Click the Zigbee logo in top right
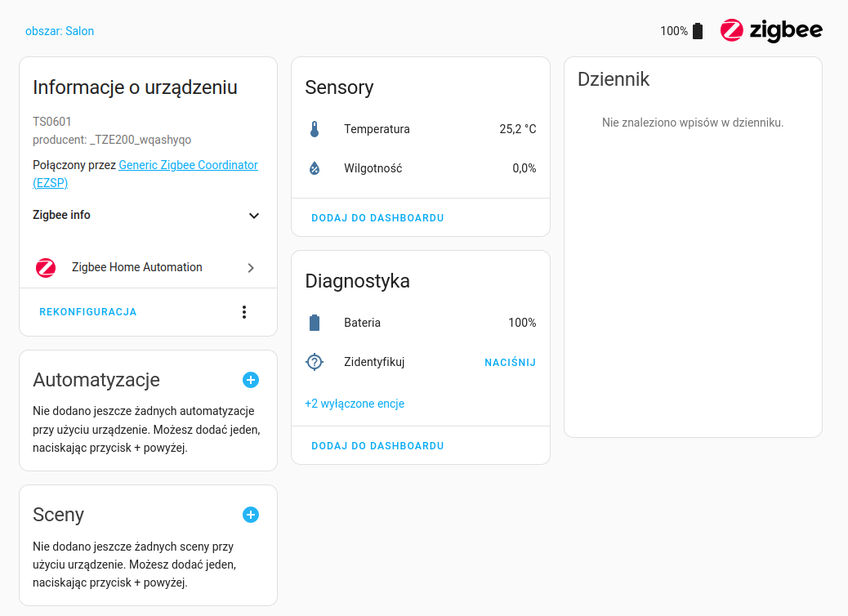The height and width of the screenshot is (616, 848). (770, 31)
